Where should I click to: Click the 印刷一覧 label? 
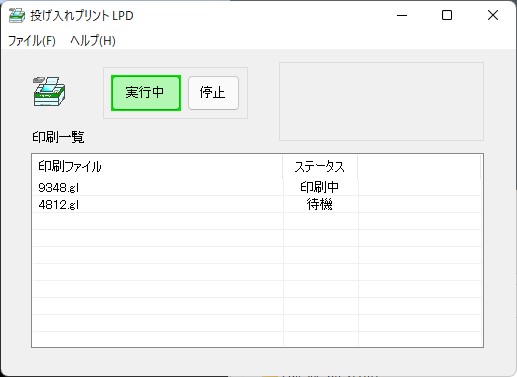pos(58,137)
